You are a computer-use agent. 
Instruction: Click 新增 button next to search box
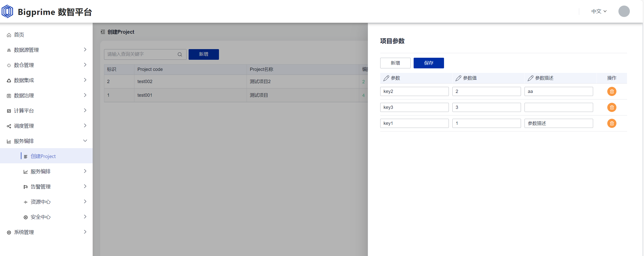point(204,54)
